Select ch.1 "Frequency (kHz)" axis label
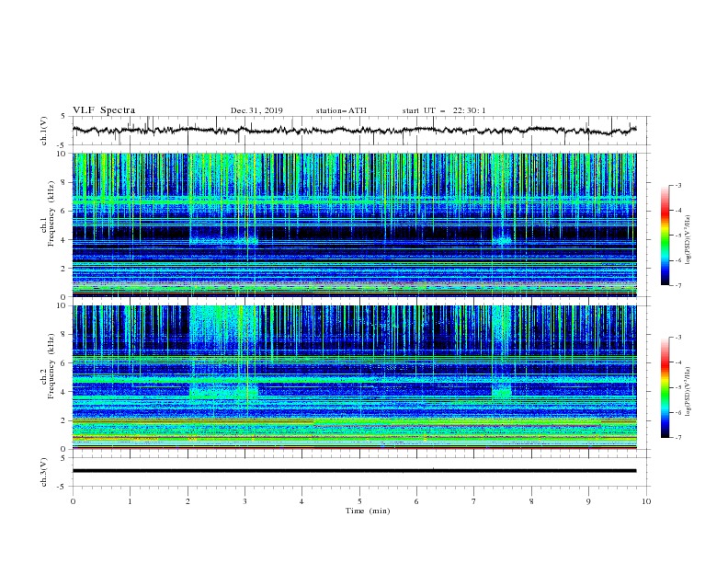The width and height of the screenshot is (728, 563). click(51, 212)
